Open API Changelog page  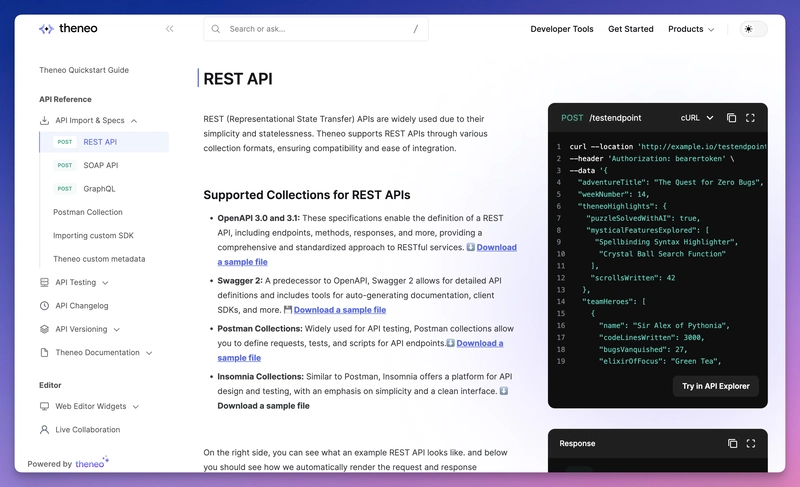click(x=82, y=306)
